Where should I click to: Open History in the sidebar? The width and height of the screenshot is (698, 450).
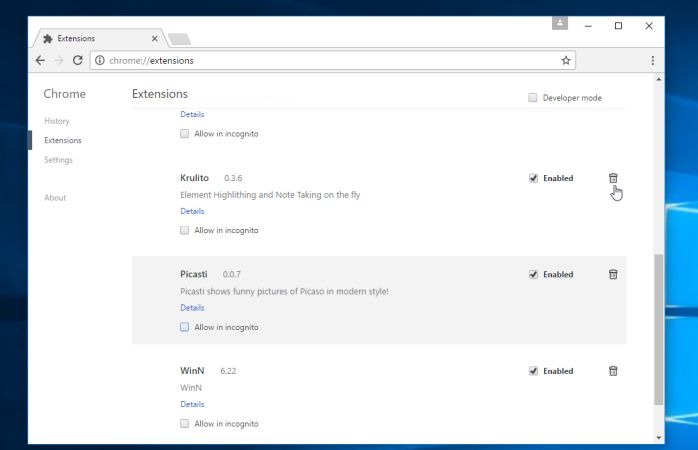pos(57,121)
